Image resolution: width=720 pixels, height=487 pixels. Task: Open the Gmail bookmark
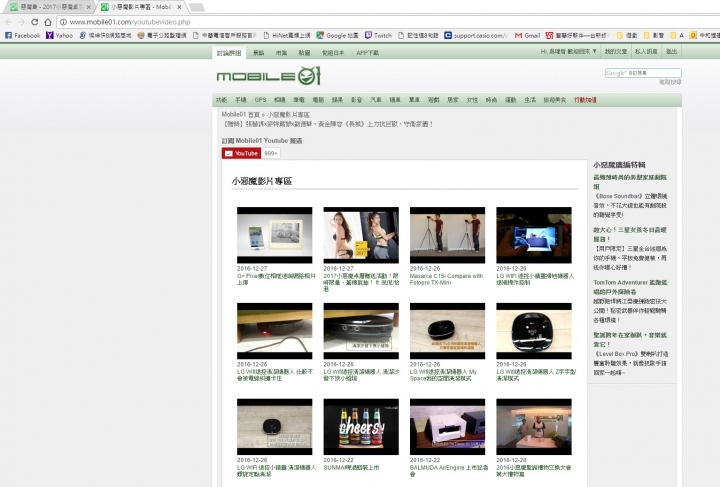tap(527, 35)
